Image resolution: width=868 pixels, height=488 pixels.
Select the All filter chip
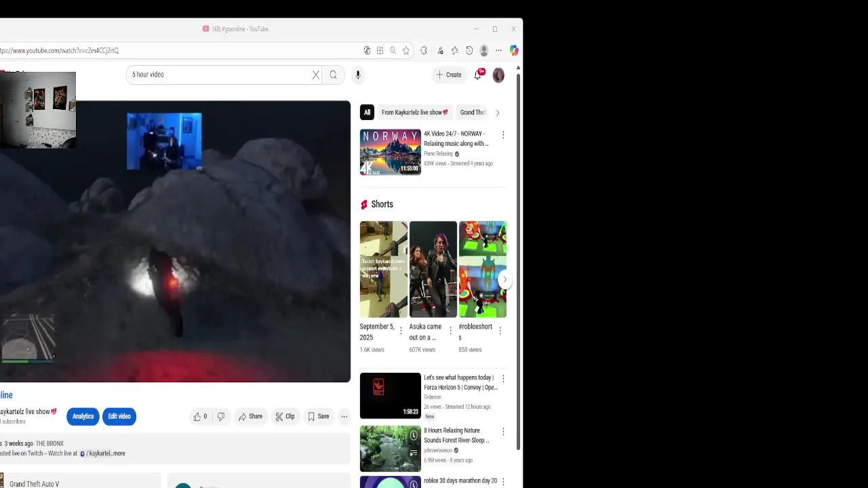click(367, 113)
